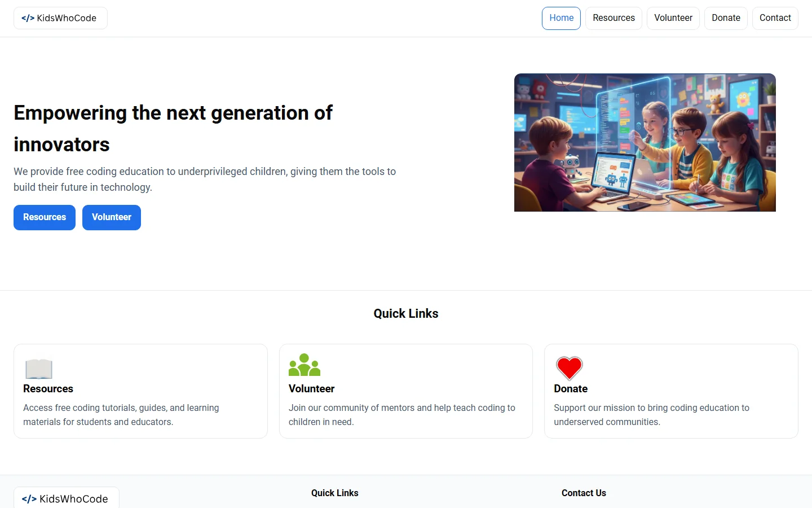Viewport: 812px width, 508px height.
Task: Click the blue Resources hero button
Action: click(45, 217)
